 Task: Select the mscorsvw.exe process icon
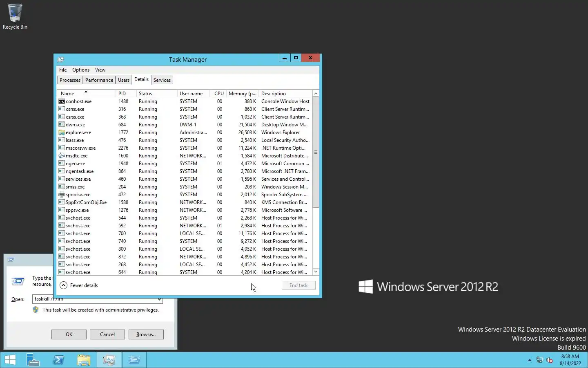62,148
